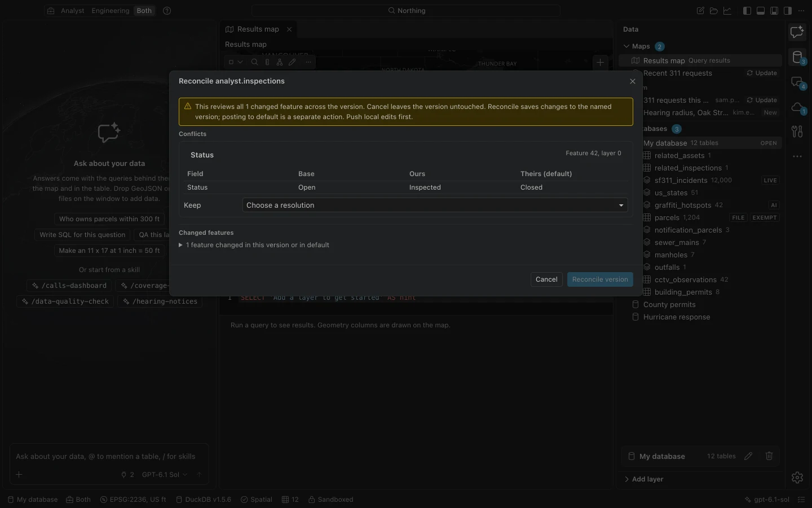812x508 pixels.
Task: Close the Results map tab
Action: coord(289,29)
